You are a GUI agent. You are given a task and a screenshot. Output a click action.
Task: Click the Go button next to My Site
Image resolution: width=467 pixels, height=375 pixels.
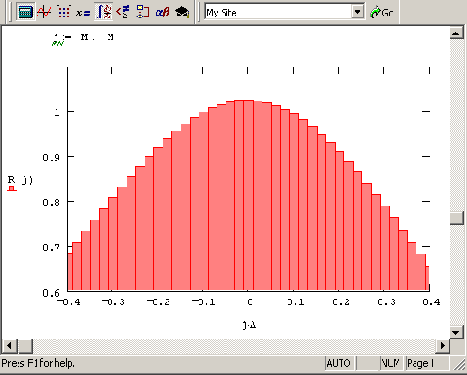[x=382, y=12]
